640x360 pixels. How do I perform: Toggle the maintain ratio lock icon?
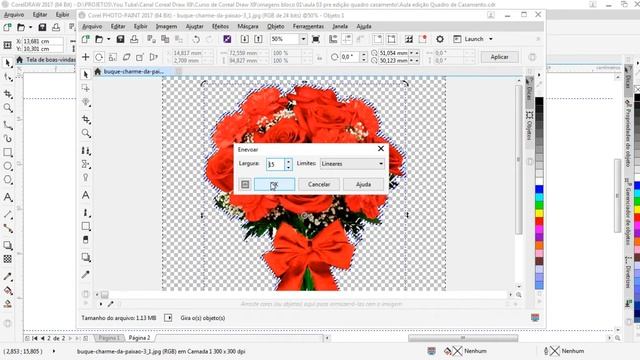[319, 58]
